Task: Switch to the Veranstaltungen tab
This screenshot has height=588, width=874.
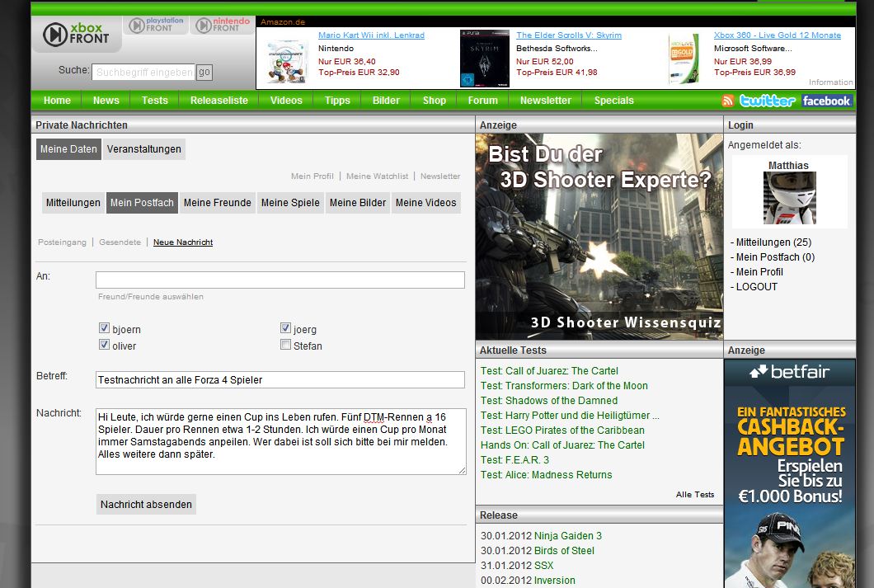Action: tap(143, 149)
